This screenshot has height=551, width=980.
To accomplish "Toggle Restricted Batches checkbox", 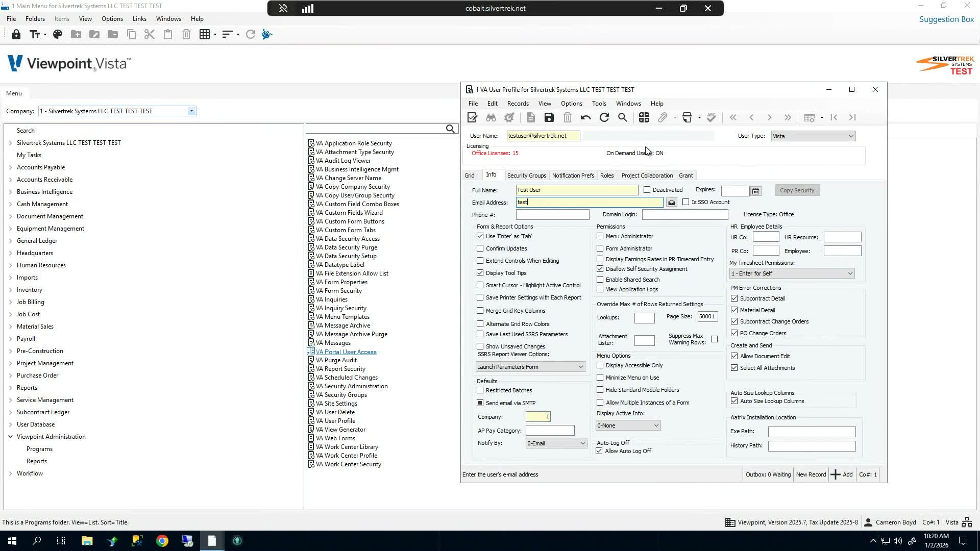I will pos(480,390).
